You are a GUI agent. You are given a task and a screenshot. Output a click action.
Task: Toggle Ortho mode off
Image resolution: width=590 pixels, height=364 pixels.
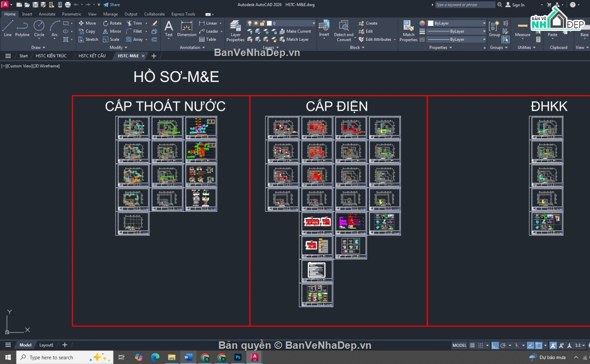coord(495,346)
